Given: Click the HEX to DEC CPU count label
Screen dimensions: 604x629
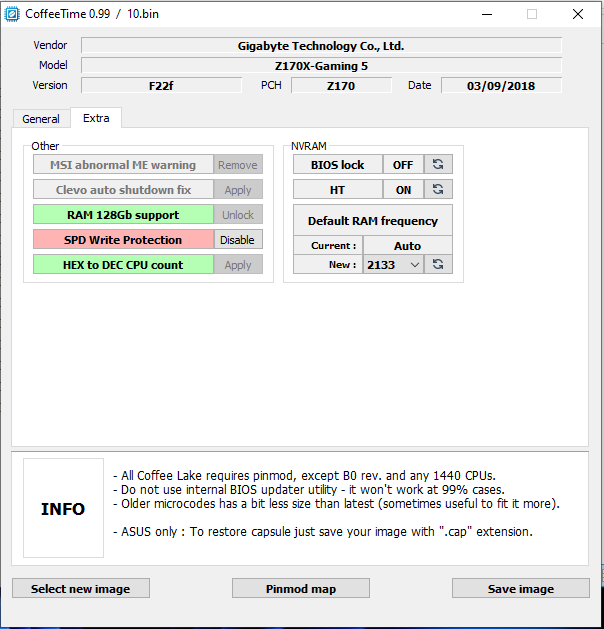Looking at the screenshot, I should [123, 265].
